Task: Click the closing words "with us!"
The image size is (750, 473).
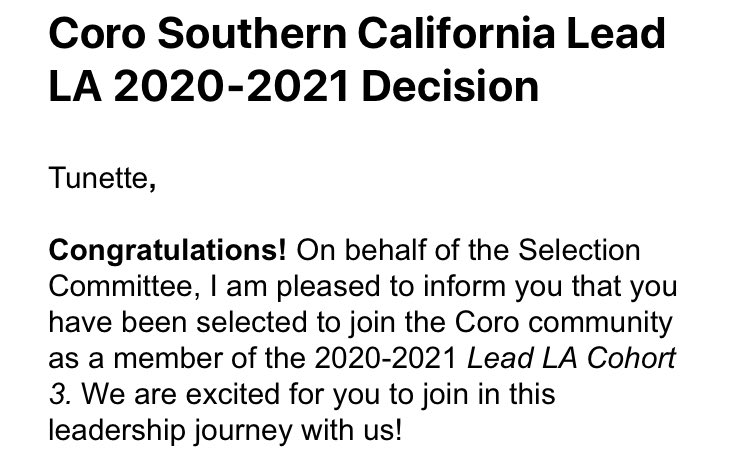Action: 352,430
